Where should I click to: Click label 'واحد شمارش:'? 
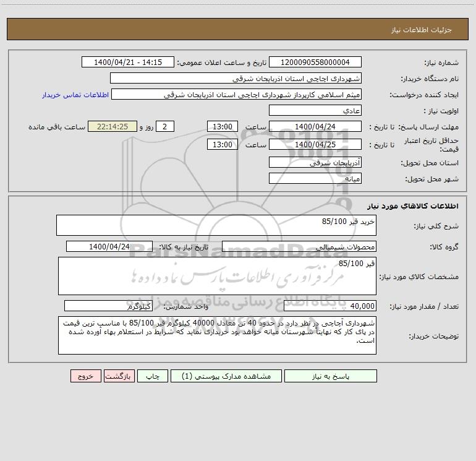click(186, 306)
